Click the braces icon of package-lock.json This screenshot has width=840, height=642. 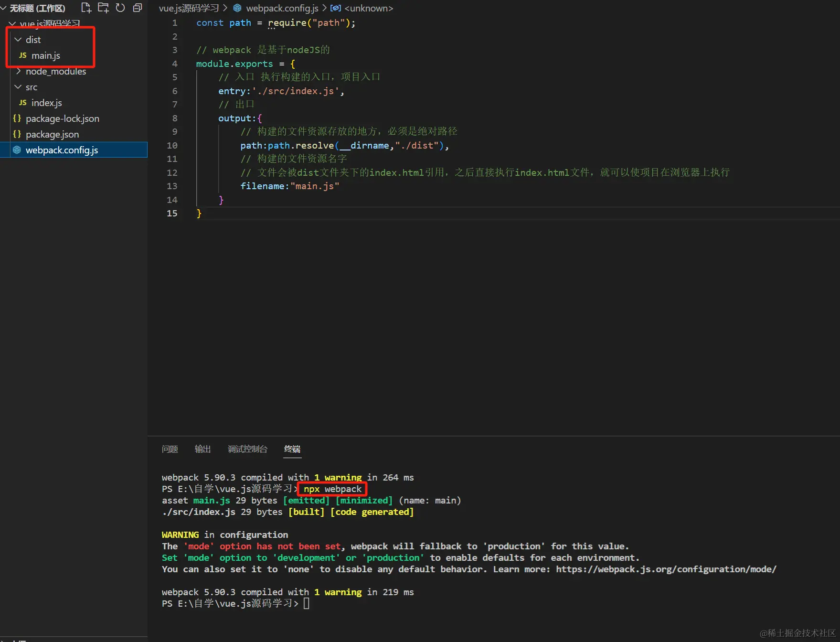(x=17, y=118)
